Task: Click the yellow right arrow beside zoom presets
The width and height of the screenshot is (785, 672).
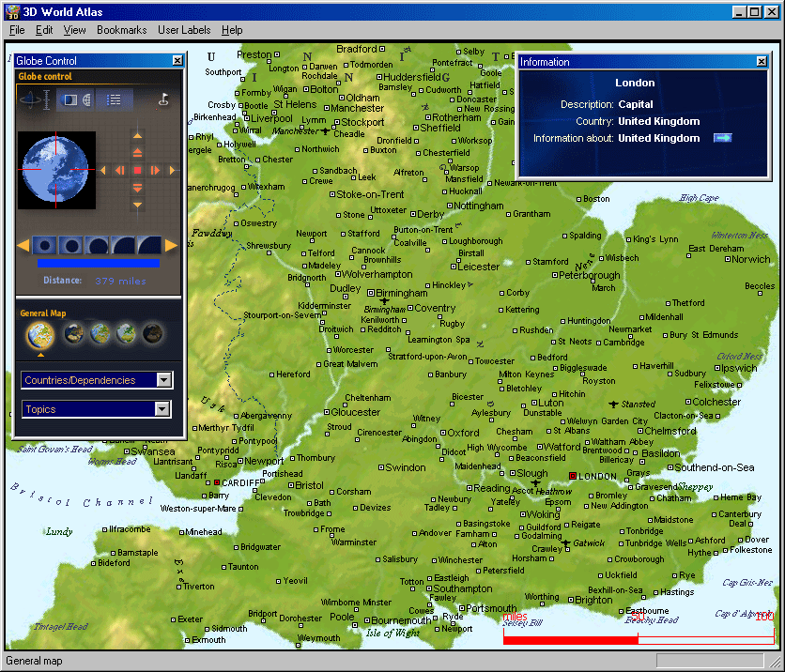Action: pos(171,245)
